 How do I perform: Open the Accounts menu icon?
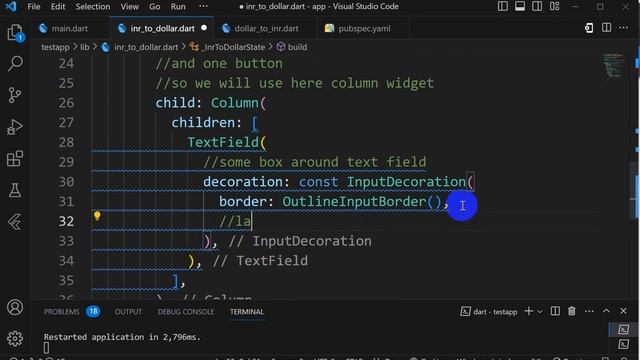tap(15, 307)
